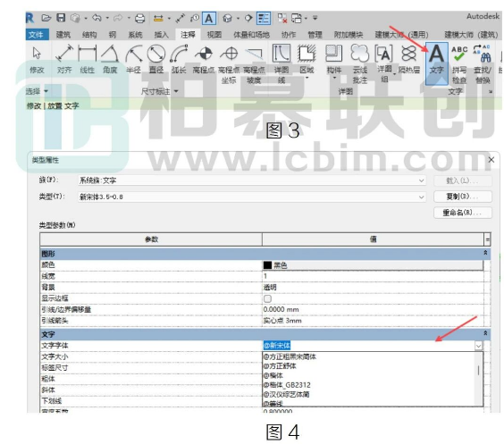Select the 高程点坐标 spot coordinate tool
The height and width of the screenshot is (444, 504).
(229, 64)
